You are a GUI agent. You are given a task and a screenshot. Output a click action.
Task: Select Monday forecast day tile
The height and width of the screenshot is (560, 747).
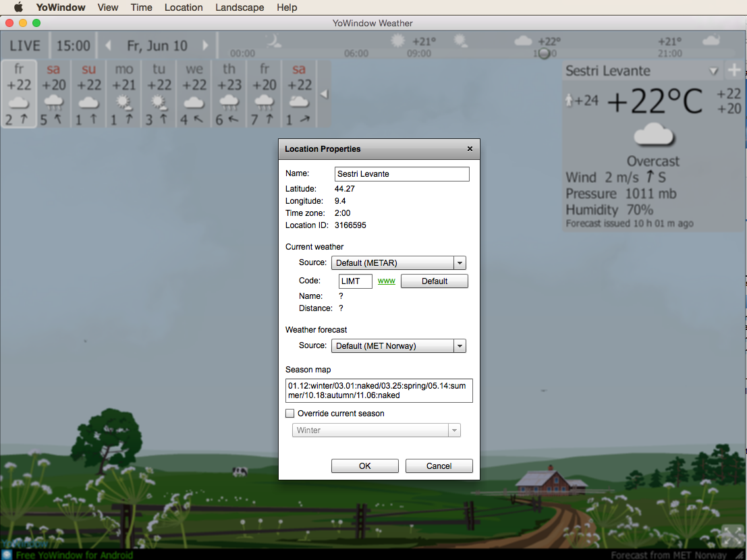[x=124, y=94]
